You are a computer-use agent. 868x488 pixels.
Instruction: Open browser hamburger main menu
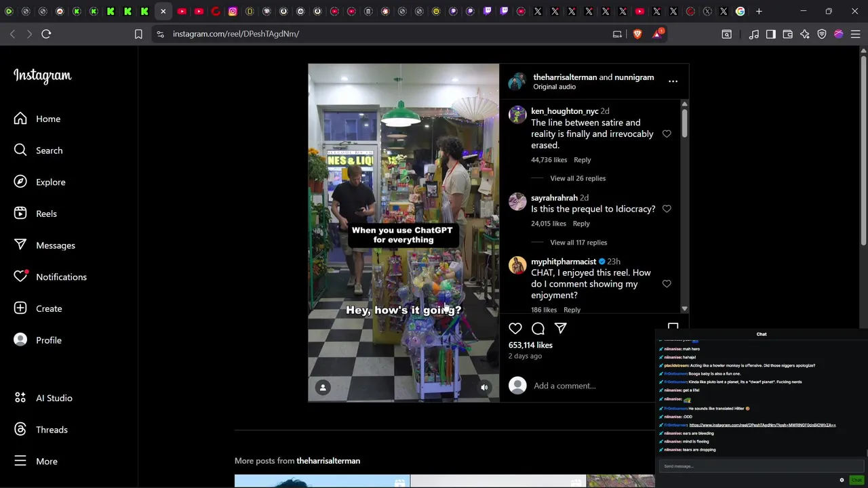[x=855, y=34]
